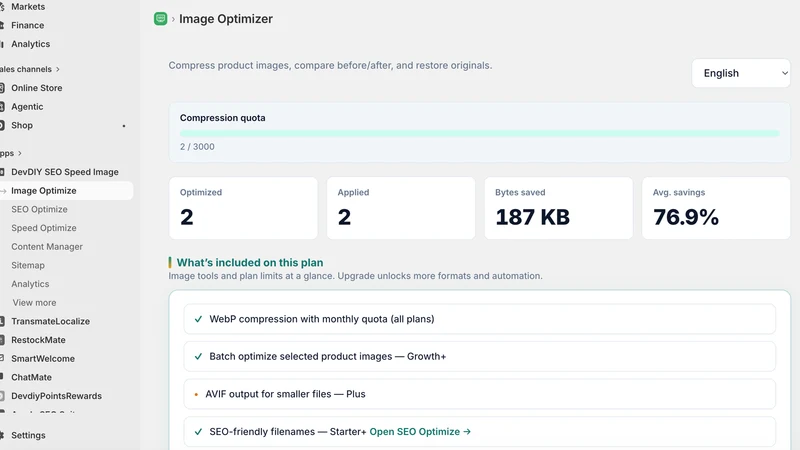
Task: Open Content Manager page
Action: point(47,246)
